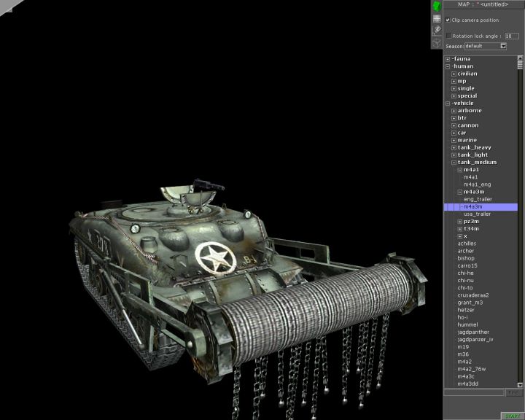Click the Find button

click(515, 392)
